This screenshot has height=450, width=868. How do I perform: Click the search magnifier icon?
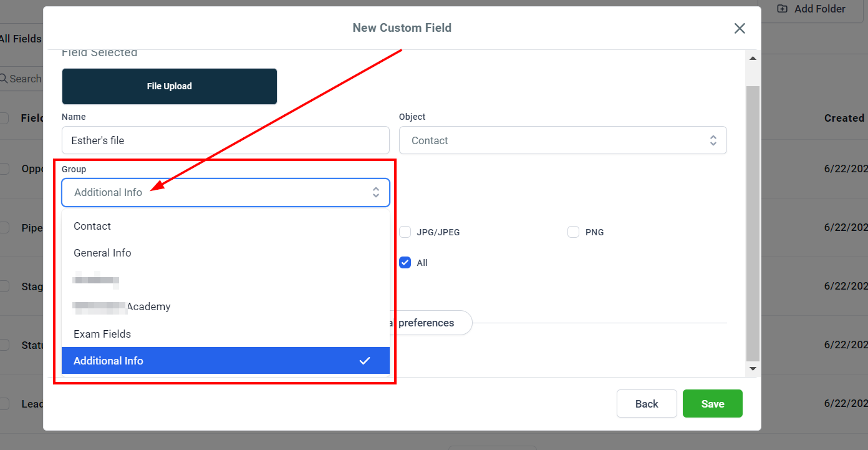coord(4,79)
